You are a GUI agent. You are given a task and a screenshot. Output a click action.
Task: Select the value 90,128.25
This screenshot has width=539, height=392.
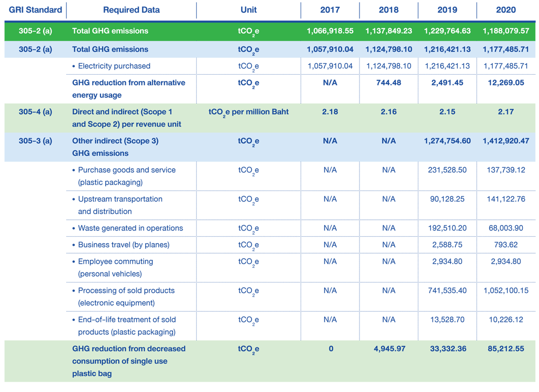point(447,199)
